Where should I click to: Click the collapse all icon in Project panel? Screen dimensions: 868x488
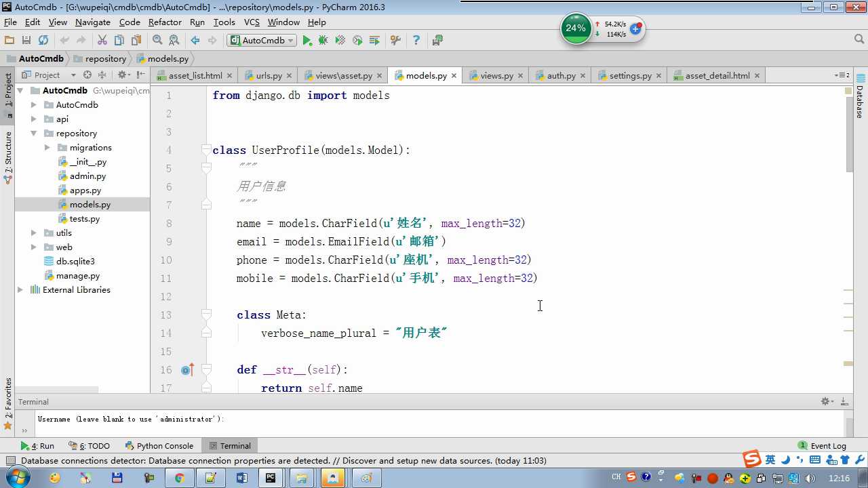click(102, 75)
